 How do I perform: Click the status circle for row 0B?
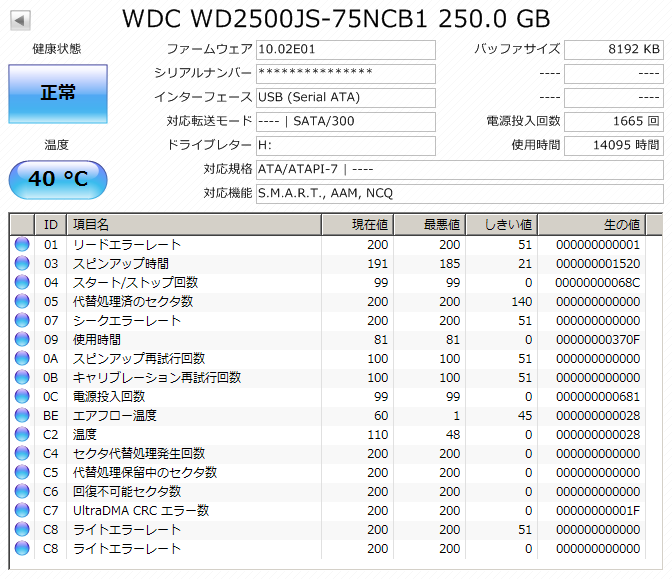pos(22,377)
